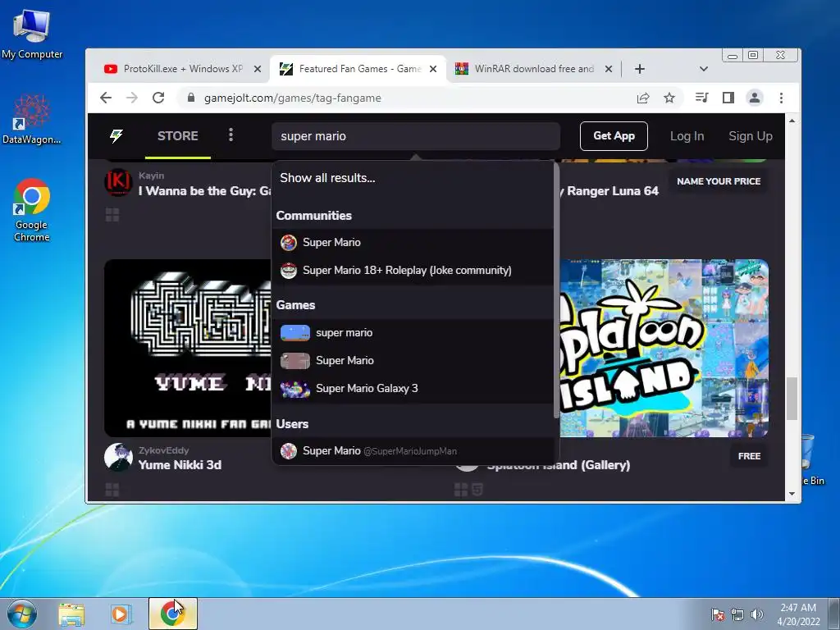This screenshot has height=630, width=840.
Task: Click the page scrollbar thumb
Action: click(x=792, y=399)
